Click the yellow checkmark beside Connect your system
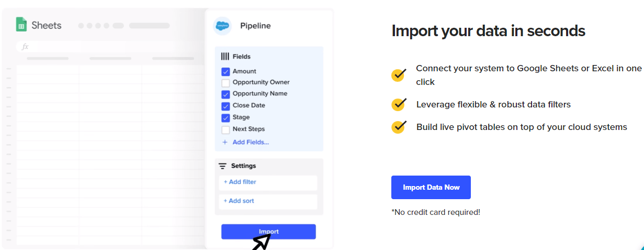The width and height of the screenshot is (644, 250). (x=399, y=74)
